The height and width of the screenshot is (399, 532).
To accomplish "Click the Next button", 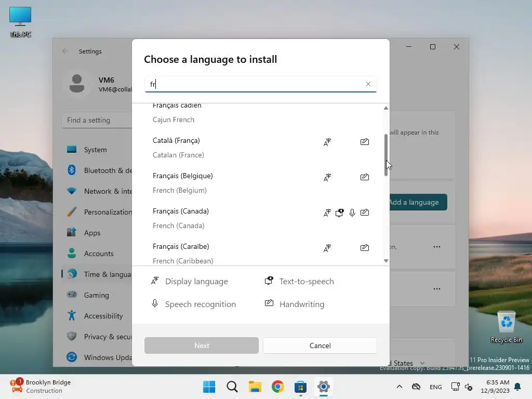I will click(202, 345).
